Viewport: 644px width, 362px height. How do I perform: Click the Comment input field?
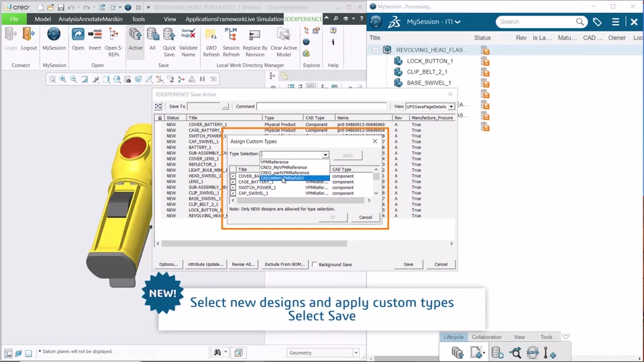(x=321, y=107)
